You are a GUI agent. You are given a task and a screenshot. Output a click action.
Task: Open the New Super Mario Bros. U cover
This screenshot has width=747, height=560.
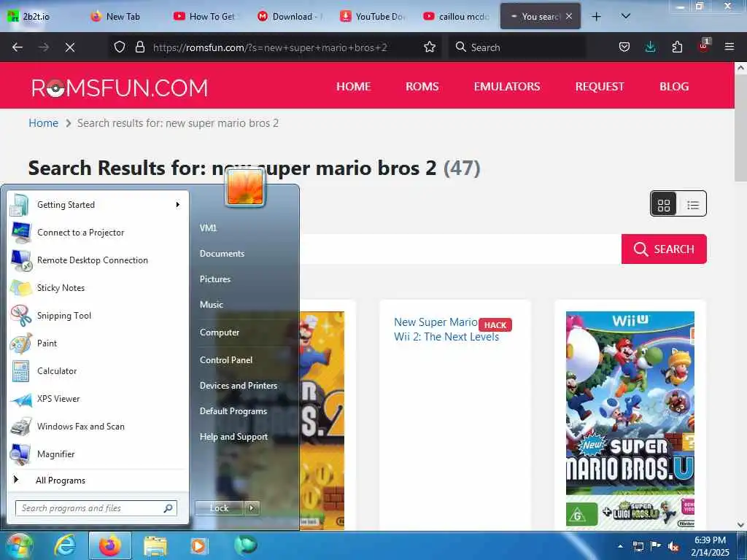pyautogui.click(x=630, y=419)
